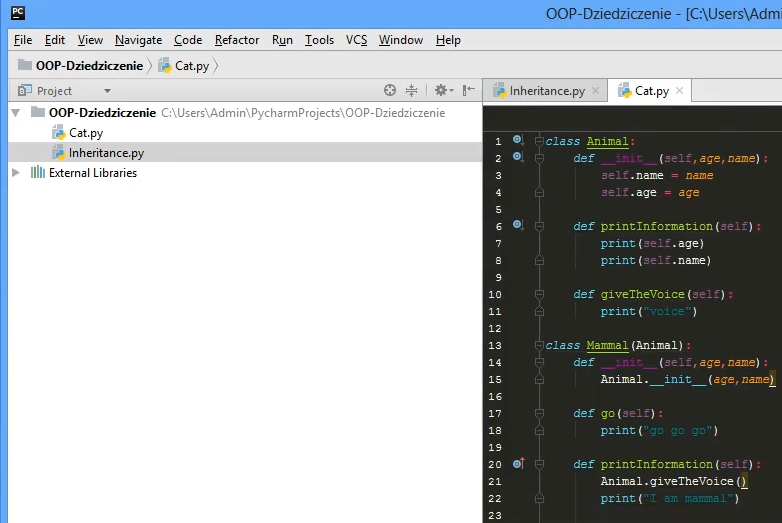Close the Cat.py editor tab
Viewport: 782px width, 523px height.
click(x=681, y=90)
